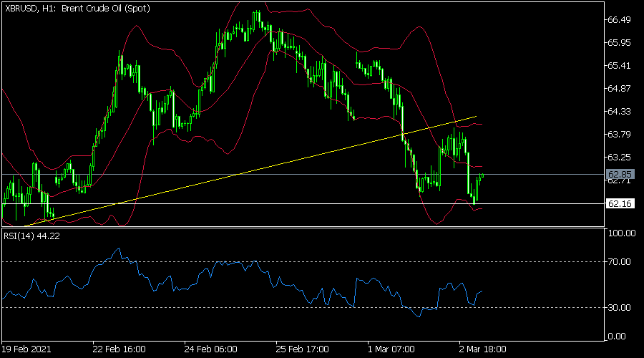Click the XBRUSD, H1 chart title
Image resolution: width=644 pixels, height=358 pixels.
pos(77,9)
